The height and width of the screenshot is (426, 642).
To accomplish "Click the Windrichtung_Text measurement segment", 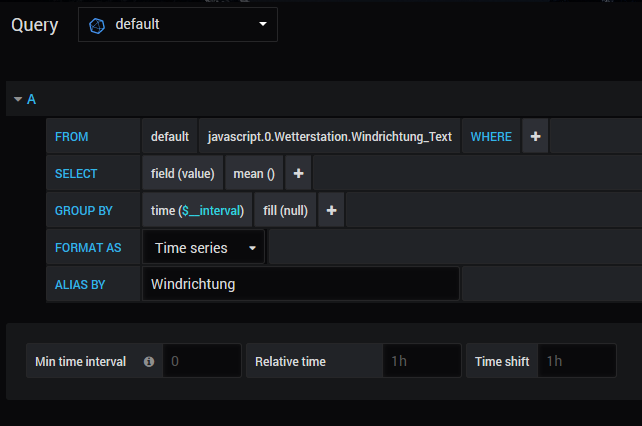I will 330,136.
